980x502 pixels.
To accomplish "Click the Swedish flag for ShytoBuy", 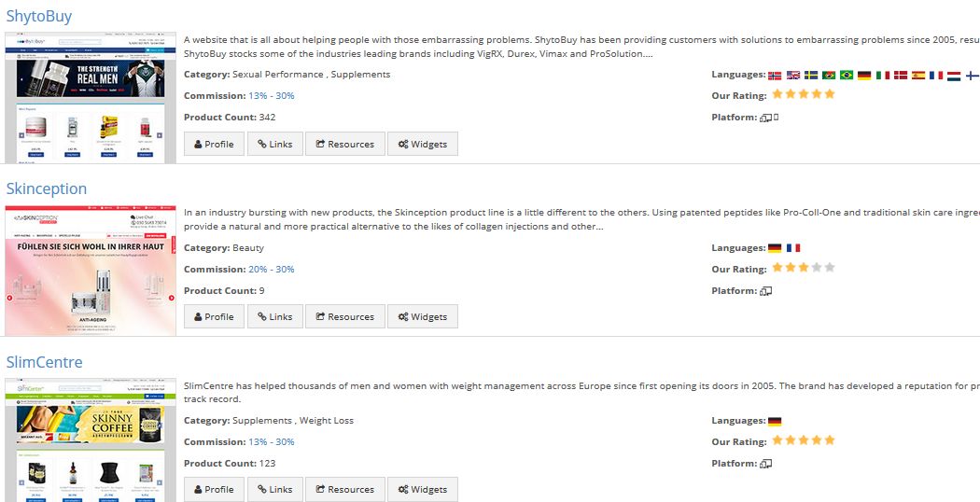I will (x=810, y=76).
